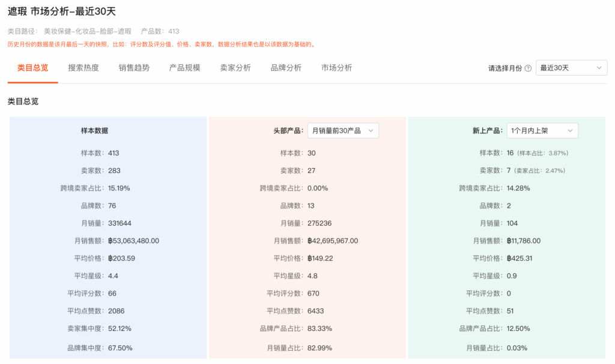The image size is (615, 364).
Task: Click new products average rating 0.9
Action: (x=512, y=276)
